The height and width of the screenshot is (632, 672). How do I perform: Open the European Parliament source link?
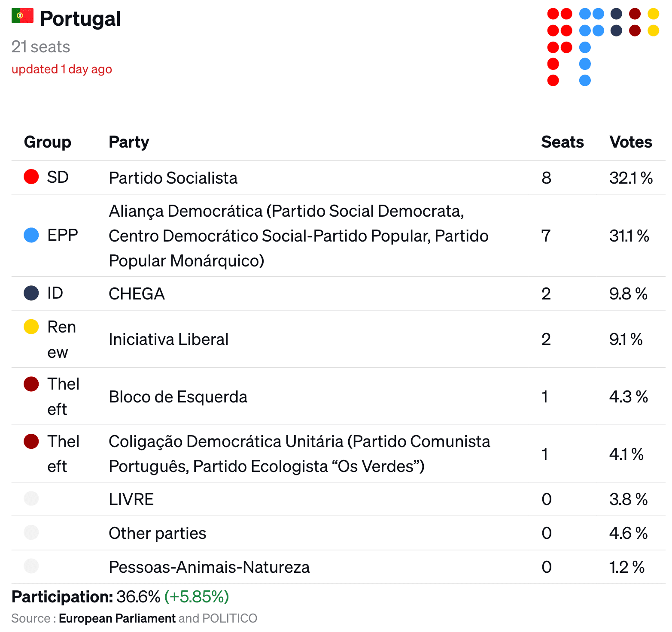point(117,618)
